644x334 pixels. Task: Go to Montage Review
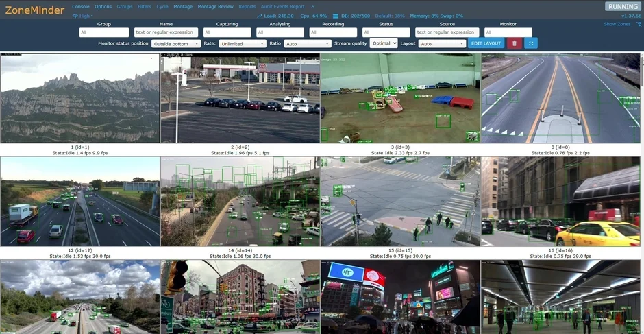pyautogui.click(x=215, y=6)
